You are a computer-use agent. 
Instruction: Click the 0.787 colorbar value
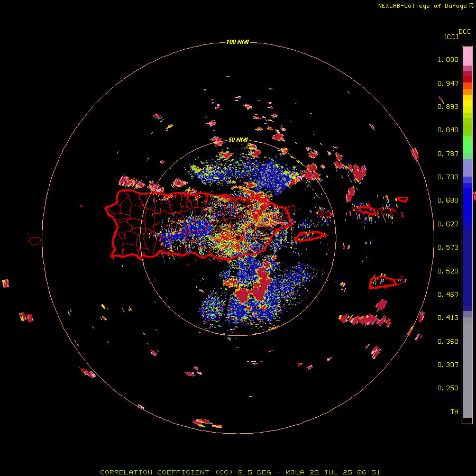pyautogui.click(x=448, y=153)
